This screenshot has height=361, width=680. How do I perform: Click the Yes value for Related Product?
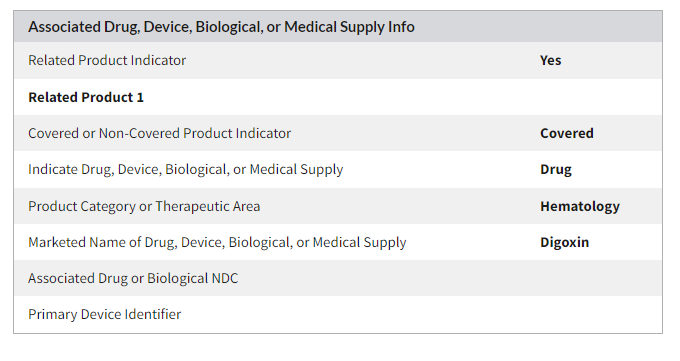click(x=550, y=60)
